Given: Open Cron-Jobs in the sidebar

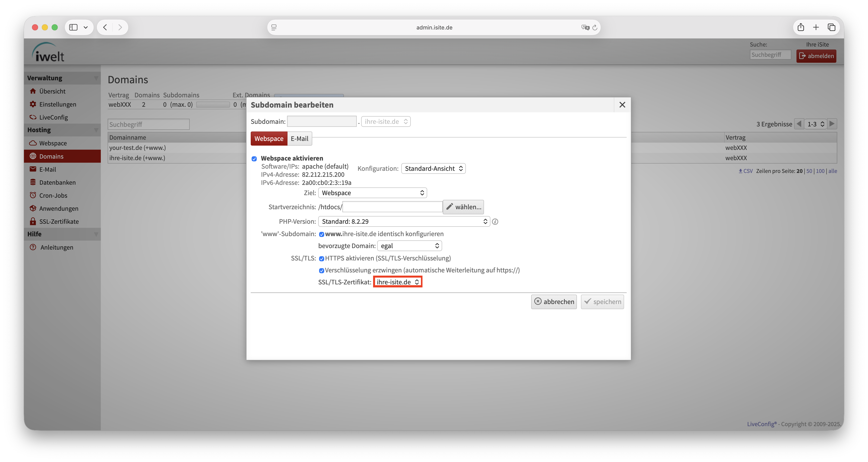Looking at the screenshot, I should coord(53,196).
